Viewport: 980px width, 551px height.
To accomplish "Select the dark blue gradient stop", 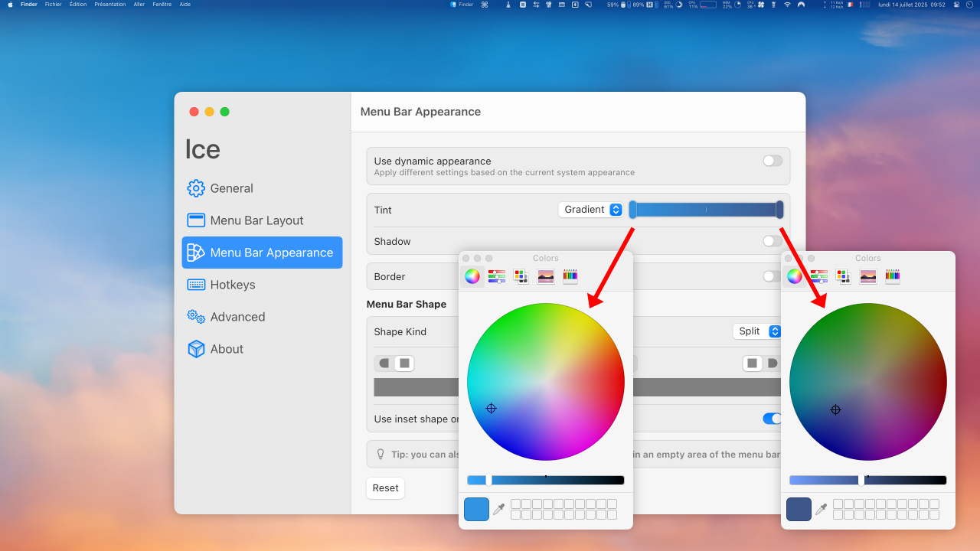I will pos(779,210).
